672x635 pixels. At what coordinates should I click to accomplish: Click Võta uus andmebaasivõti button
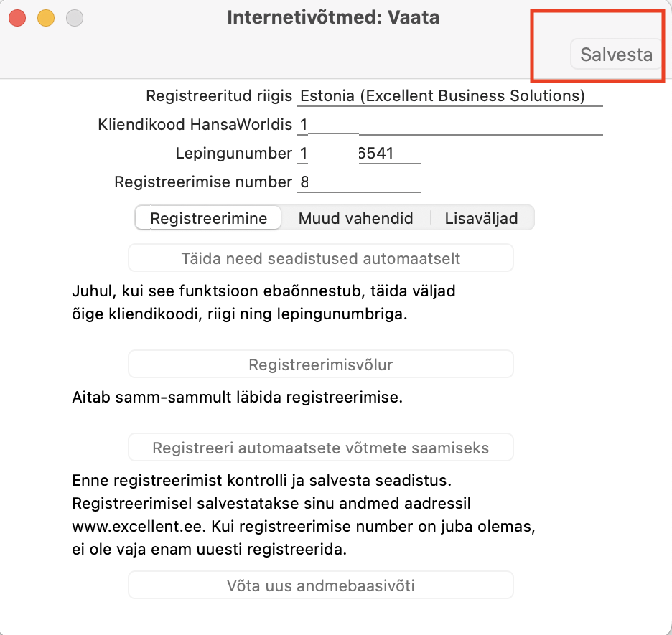click(321, 585)
